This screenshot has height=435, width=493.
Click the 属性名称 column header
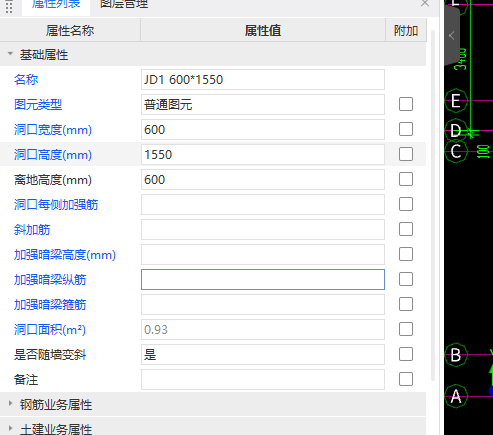coord(70,31)
